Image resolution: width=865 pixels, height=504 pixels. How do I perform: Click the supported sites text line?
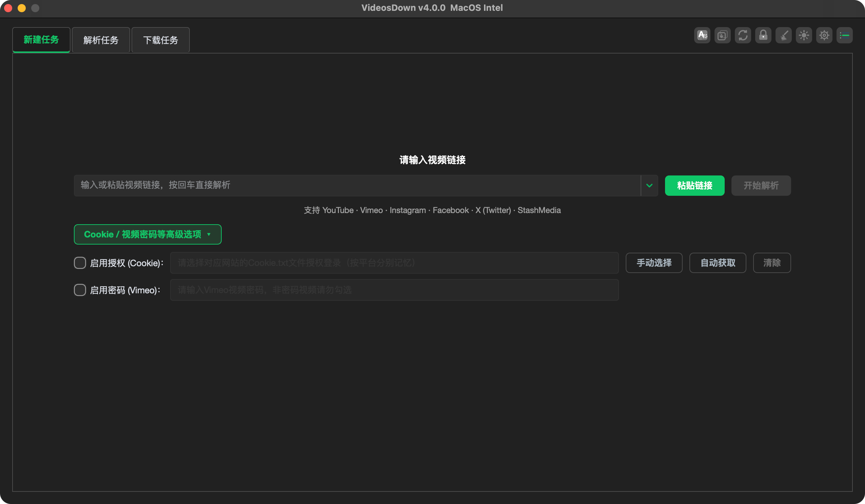[432, 210]
